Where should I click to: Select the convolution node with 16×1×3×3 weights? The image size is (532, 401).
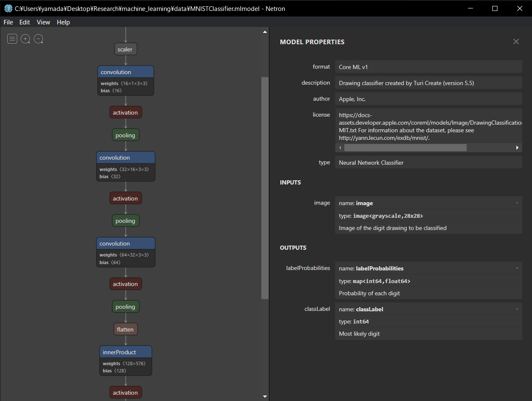coord(125,72)
